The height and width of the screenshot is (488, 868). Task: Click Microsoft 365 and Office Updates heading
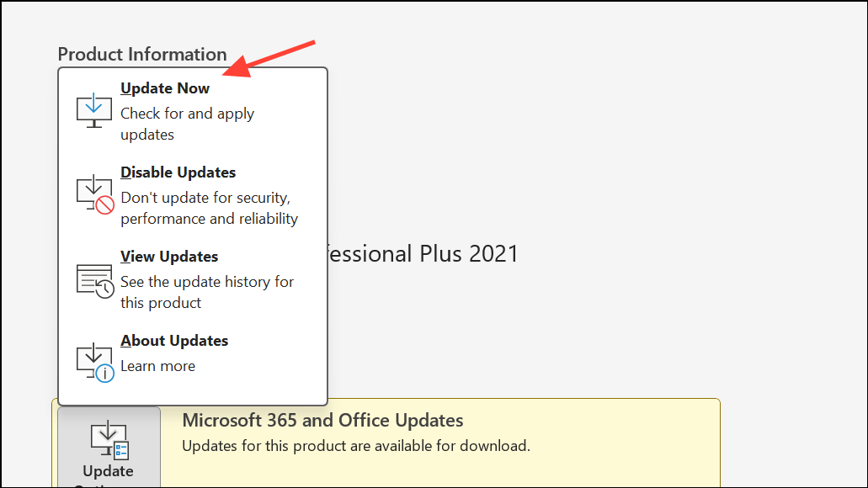(322, 421)
